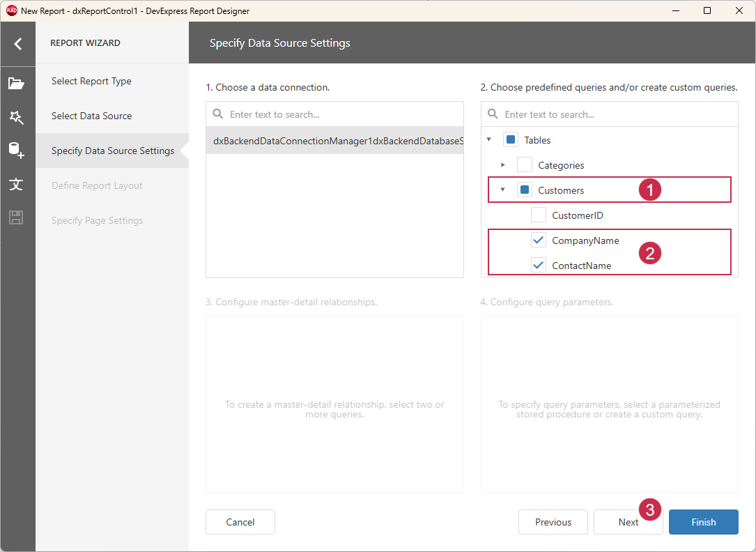The height and width of the screenshot is (552, 756).
Task: Click the blue Finish button
Action: tap(704, 522)
